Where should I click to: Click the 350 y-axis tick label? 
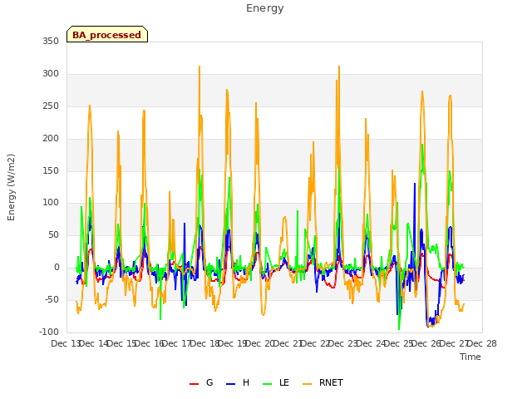click(51, 41)
